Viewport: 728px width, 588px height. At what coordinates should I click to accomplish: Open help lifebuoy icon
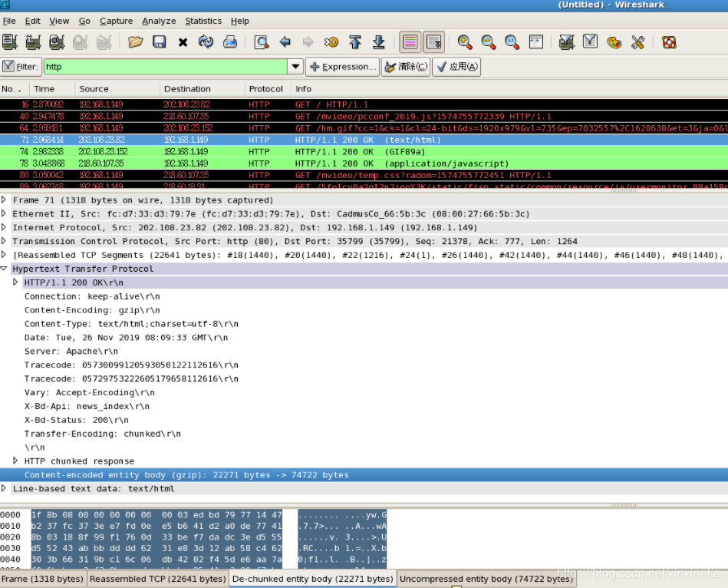[669, 42]
